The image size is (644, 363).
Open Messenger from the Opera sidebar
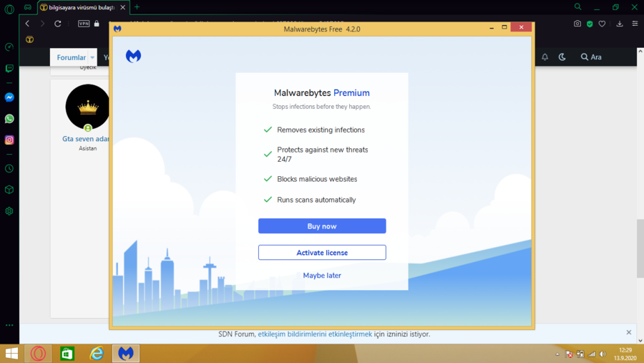[9, 97]
